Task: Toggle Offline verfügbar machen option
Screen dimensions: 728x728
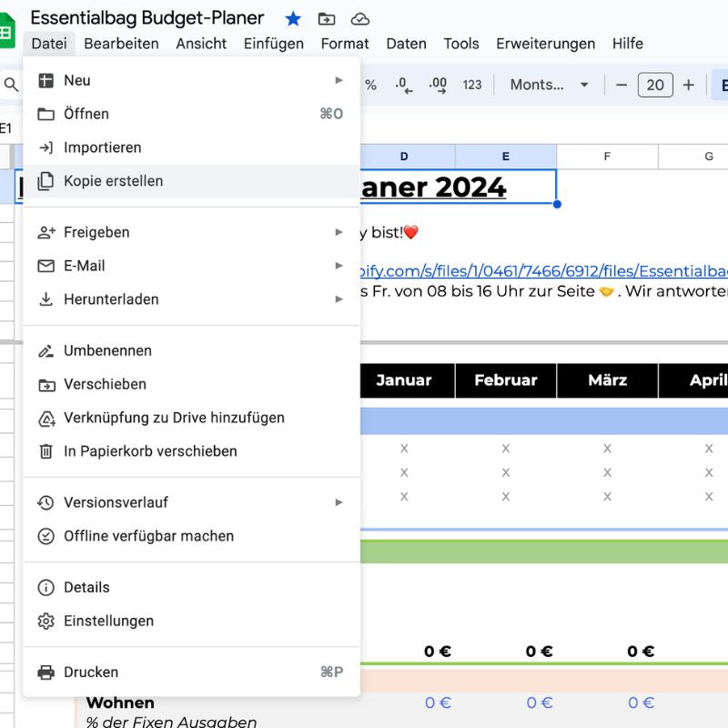Action: [x=148, y=536]
